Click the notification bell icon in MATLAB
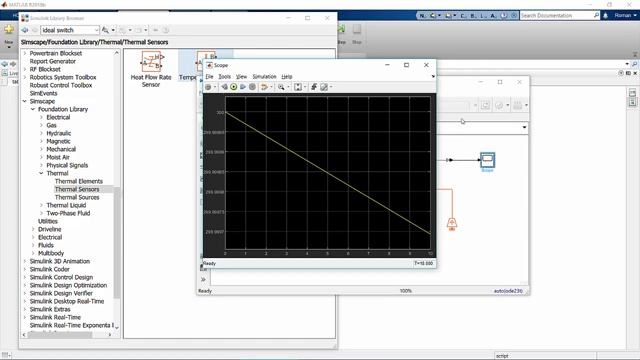This screenshot has width=640, height=360. pyautogui.click(x=606, y=16)
